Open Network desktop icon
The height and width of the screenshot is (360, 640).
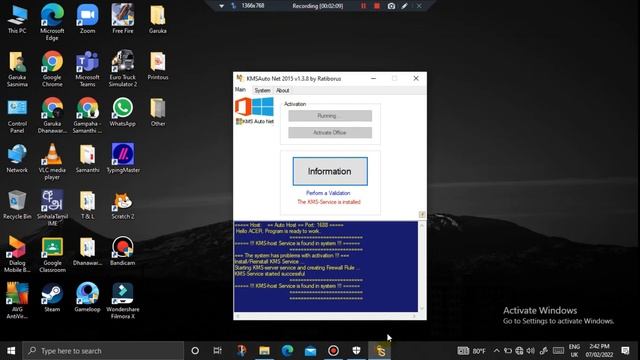(x=17, y=158)
